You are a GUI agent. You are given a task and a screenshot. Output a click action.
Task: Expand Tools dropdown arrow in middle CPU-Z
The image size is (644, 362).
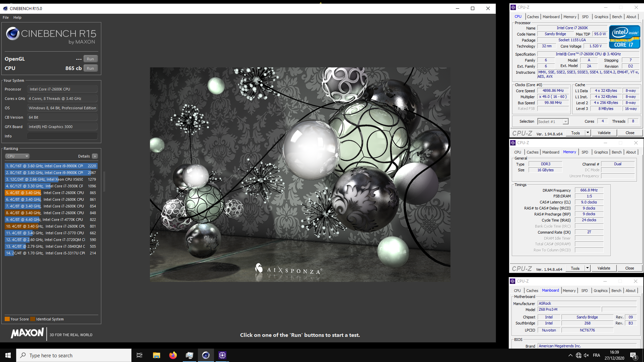[x=587, y=268]
